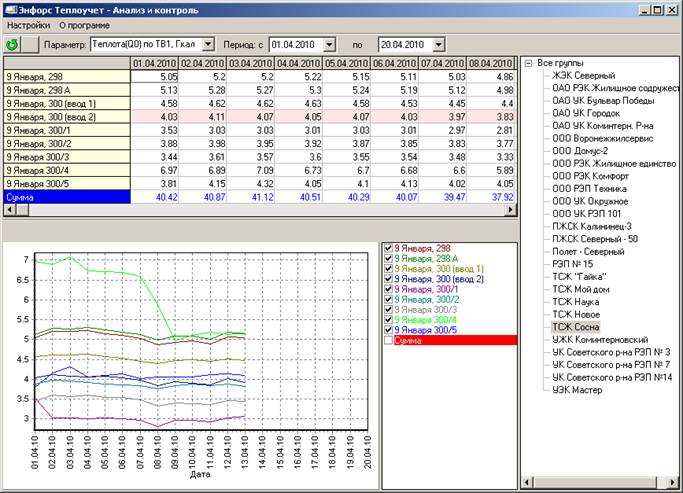Image resolution: width=683 pixels, height=493 pixels.
Task: Enable the Сумма series checkbox
Action: (389, 341)
